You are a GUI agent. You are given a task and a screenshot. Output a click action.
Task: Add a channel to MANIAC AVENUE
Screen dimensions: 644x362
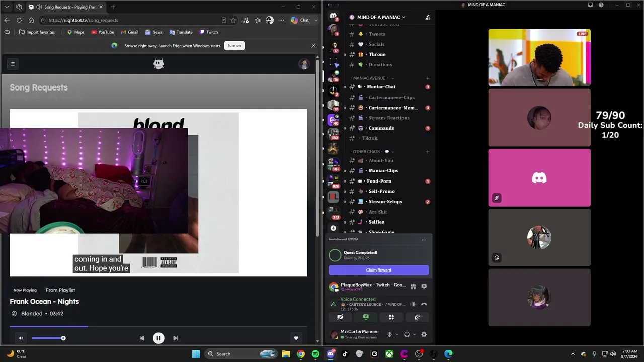(428, 78)
